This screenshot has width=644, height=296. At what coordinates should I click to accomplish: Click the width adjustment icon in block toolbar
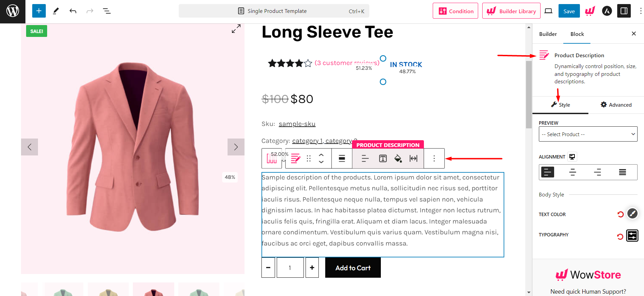(x=413, y=158)
